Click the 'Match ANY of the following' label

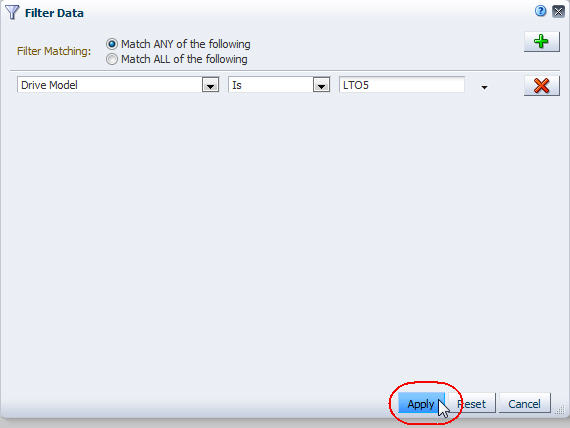[185, 44]
